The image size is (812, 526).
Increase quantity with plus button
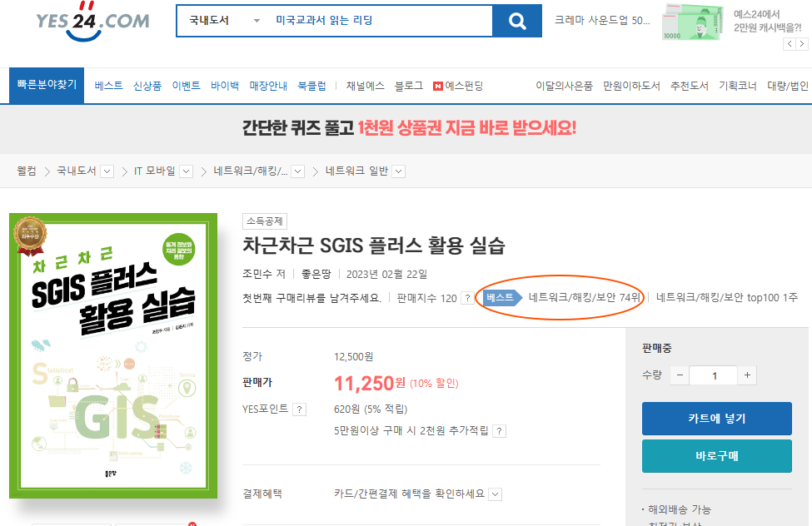click(747, 375)
